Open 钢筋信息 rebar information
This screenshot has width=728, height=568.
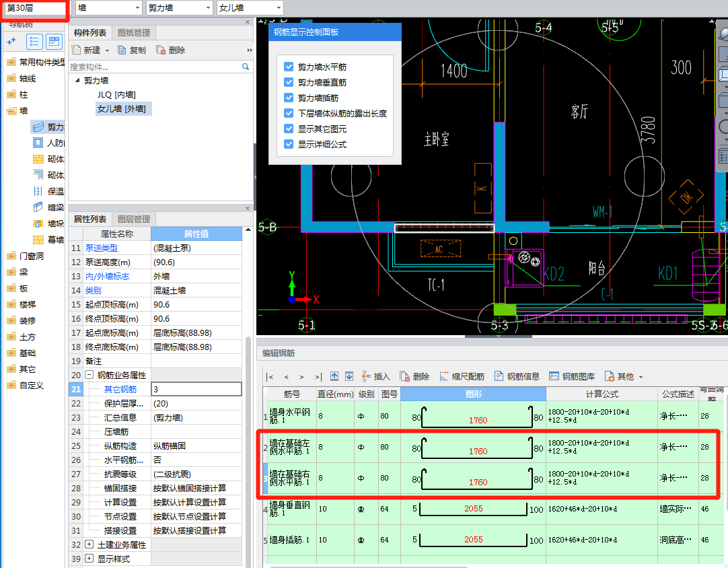(x=517, y=376)
